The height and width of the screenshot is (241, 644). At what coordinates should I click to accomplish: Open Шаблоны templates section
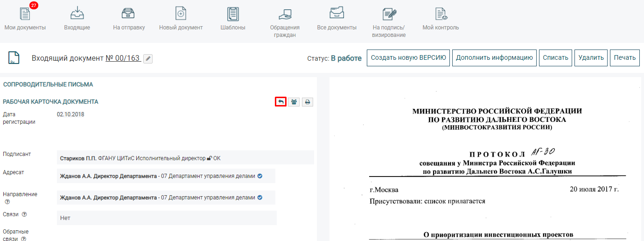(x=233, y=18)
